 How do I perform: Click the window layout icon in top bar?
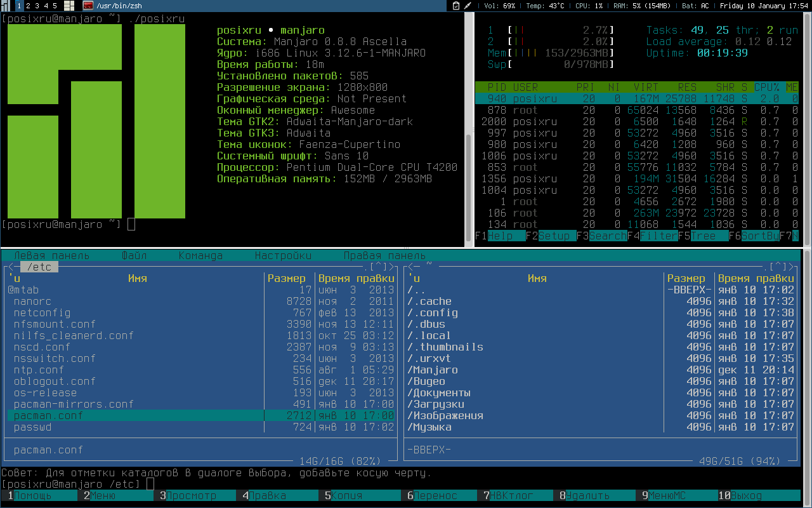(x=69, y=6)
